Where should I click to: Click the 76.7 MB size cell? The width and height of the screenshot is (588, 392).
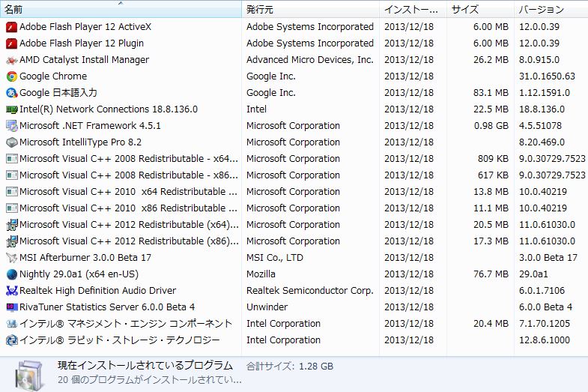pos(491,274)
